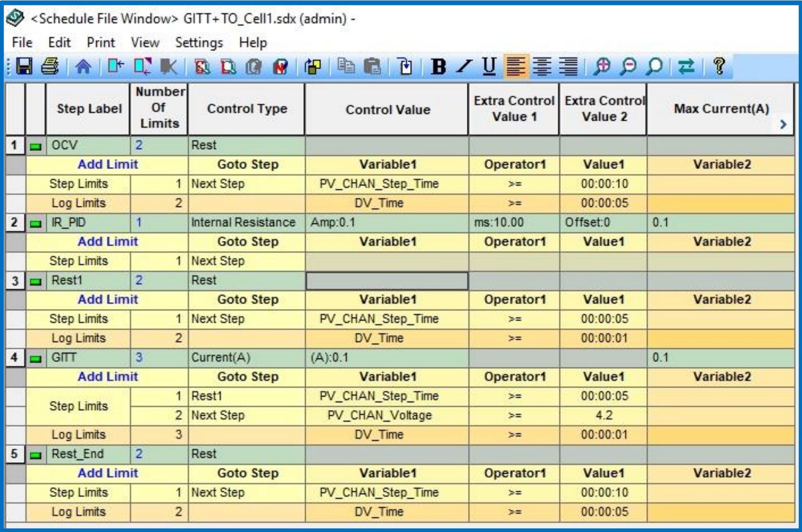Viewport: 802px width, 532px height.
Task: Open the View menu
Action: point(145,43)
